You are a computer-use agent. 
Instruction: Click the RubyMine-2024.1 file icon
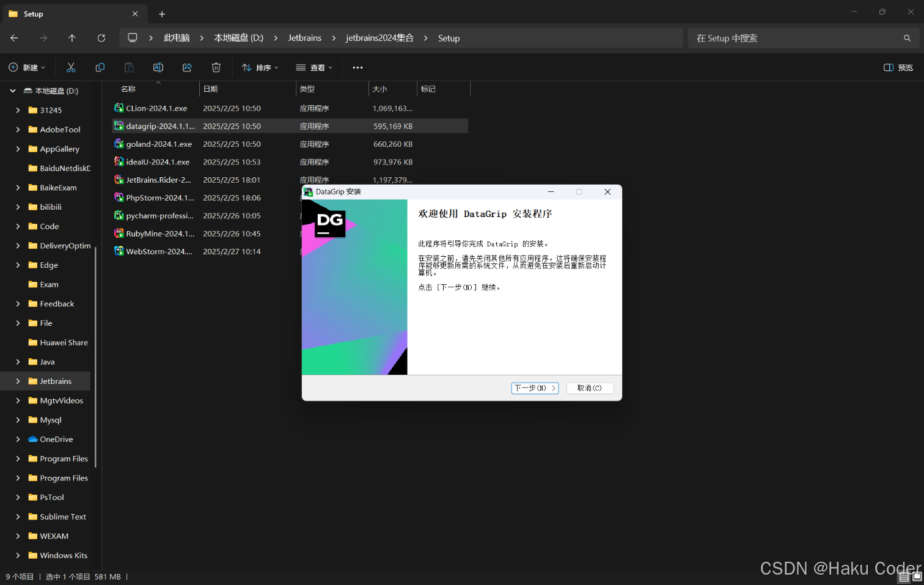click(119, 234)
